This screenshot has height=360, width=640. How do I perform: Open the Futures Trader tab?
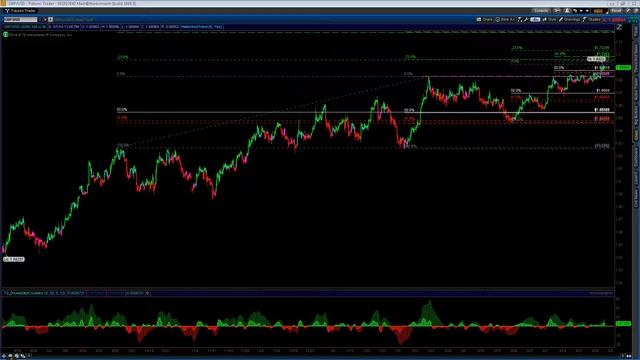point(21,11)
